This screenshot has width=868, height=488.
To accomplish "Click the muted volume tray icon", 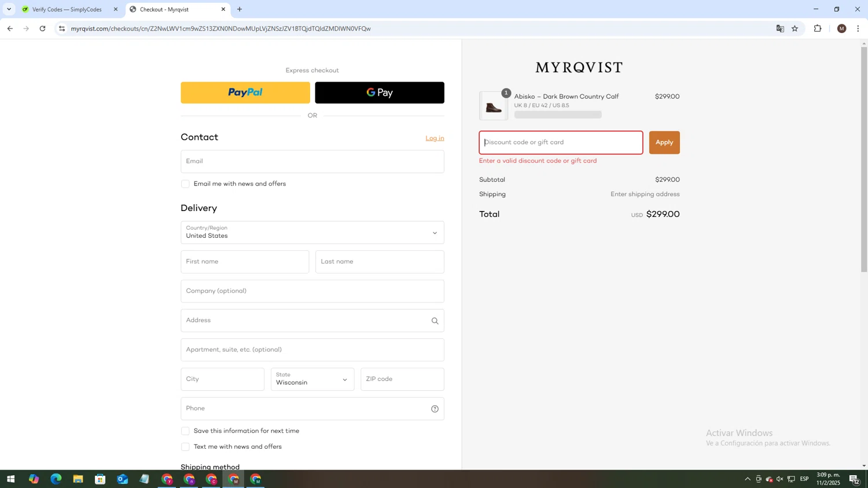I will pyautogui.click(x=780, y=479).
